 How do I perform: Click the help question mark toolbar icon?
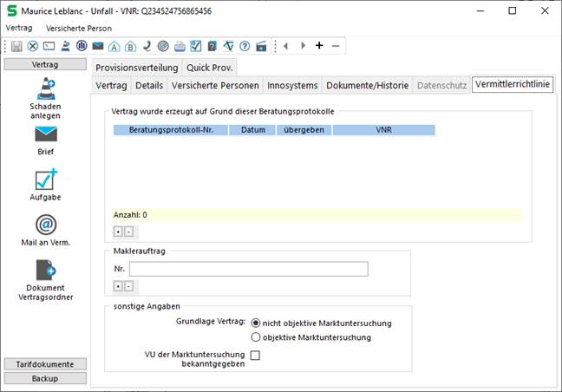click(245, 46)
